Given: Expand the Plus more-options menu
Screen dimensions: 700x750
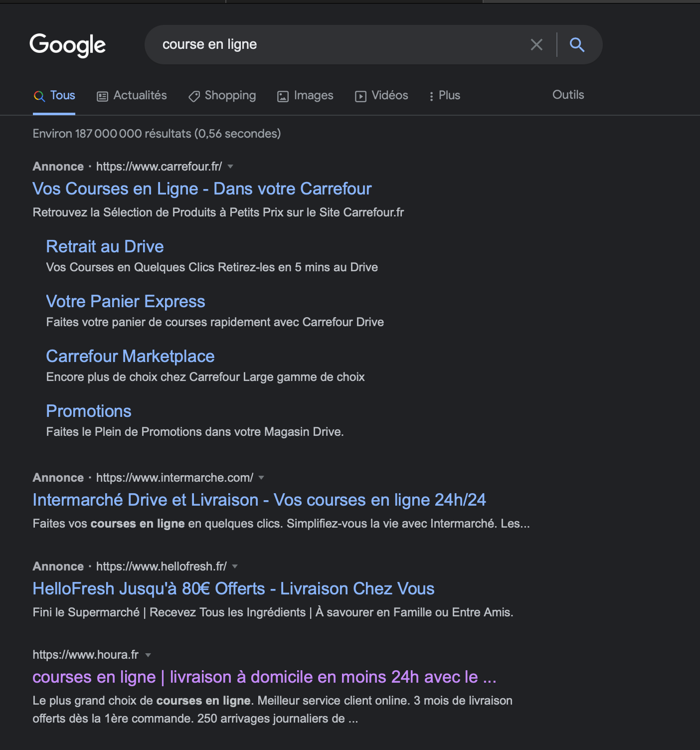Looking at the screenshot, I should 445,95.
